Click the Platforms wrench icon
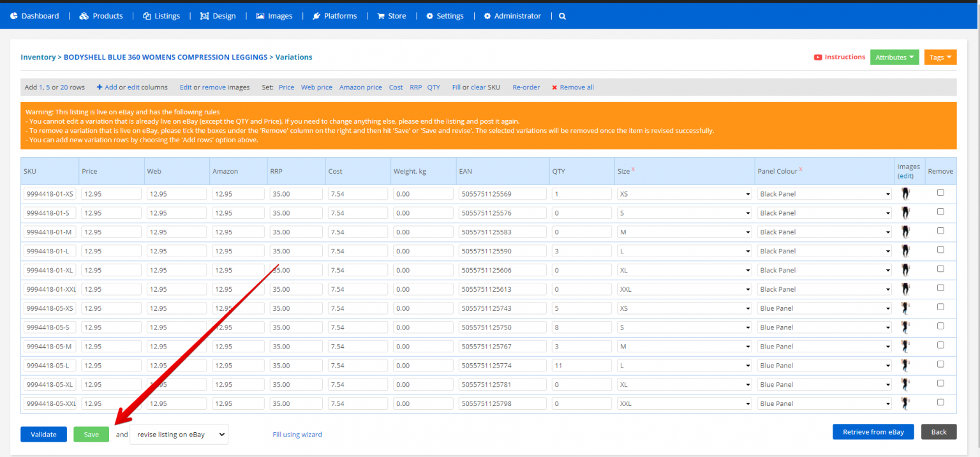 (315, 16)
